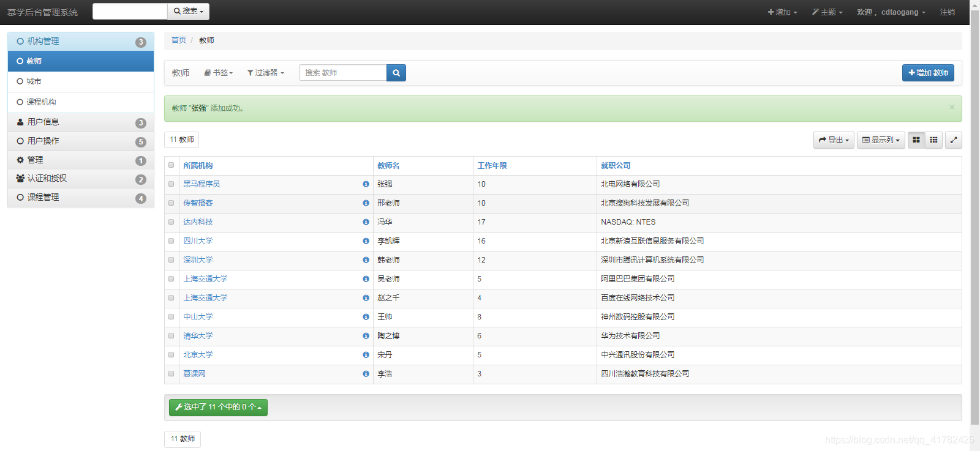Open info icon for 黑马程序员 row
Viewport: 980px width, 451px height.
(366, 184)
